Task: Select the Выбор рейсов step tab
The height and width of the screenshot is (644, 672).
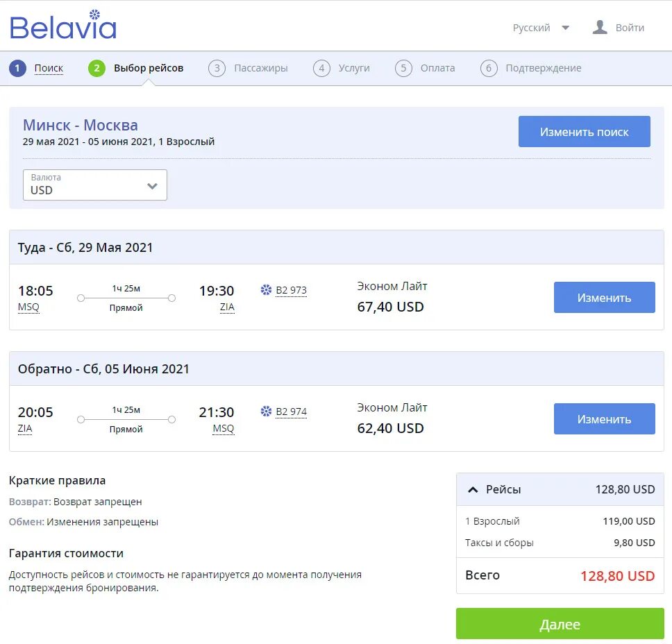Action: (x=149, y=68)
